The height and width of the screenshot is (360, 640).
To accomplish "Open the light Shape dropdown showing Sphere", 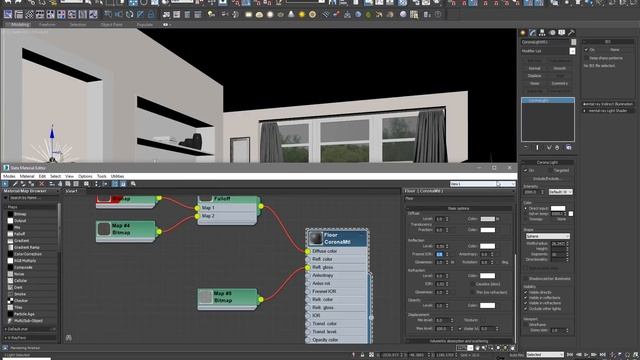I will (547, 236).
